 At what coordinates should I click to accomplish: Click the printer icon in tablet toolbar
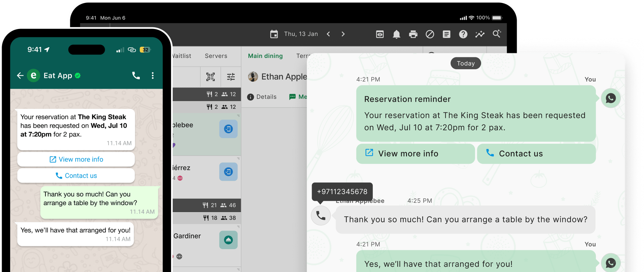[413, 34]
